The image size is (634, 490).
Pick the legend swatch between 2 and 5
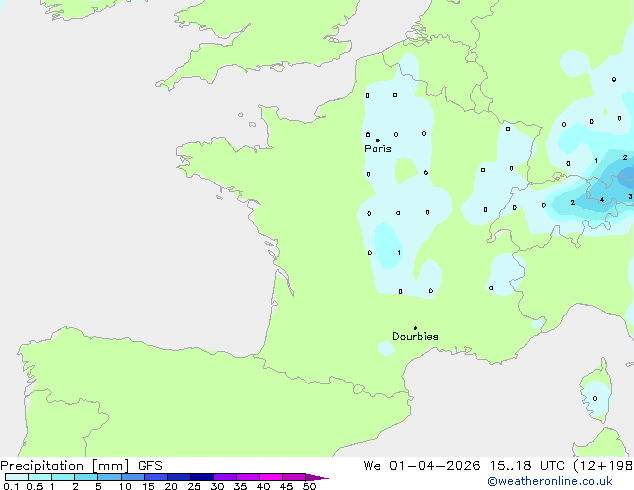pyautogui.click(x=86, y=478)
